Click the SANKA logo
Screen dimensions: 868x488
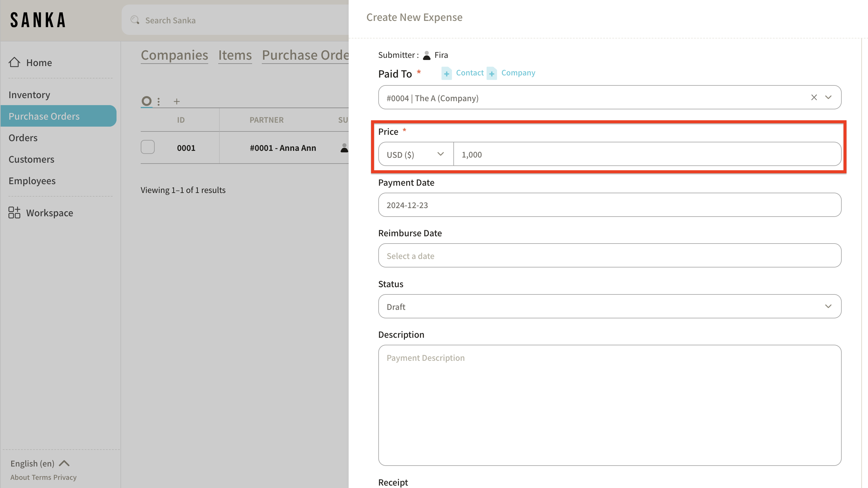[38, 20]
